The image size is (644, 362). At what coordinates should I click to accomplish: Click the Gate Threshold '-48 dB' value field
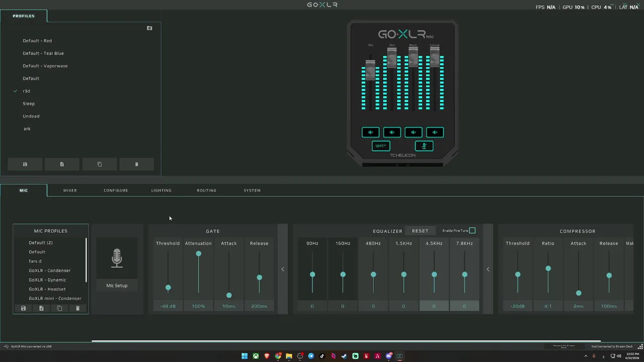(168, 306)
